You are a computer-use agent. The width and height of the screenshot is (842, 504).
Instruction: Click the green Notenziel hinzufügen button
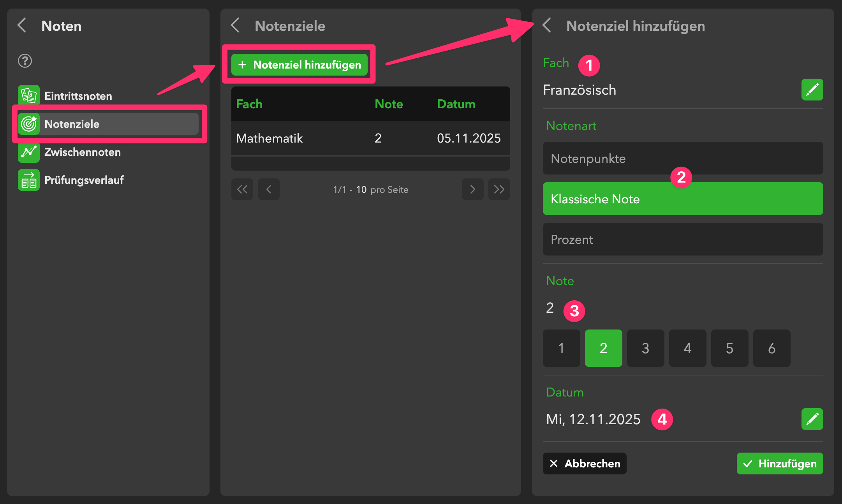pos(299,65)
